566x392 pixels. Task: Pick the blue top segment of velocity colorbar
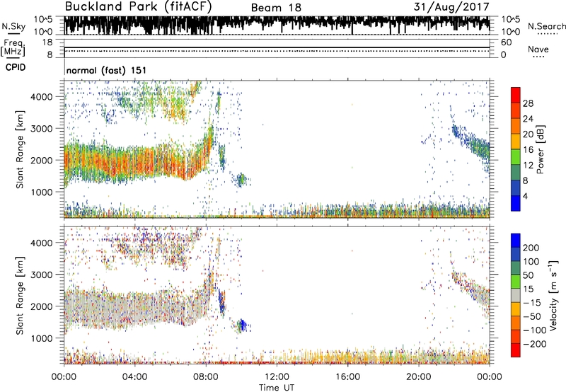(x=516, y=241)
